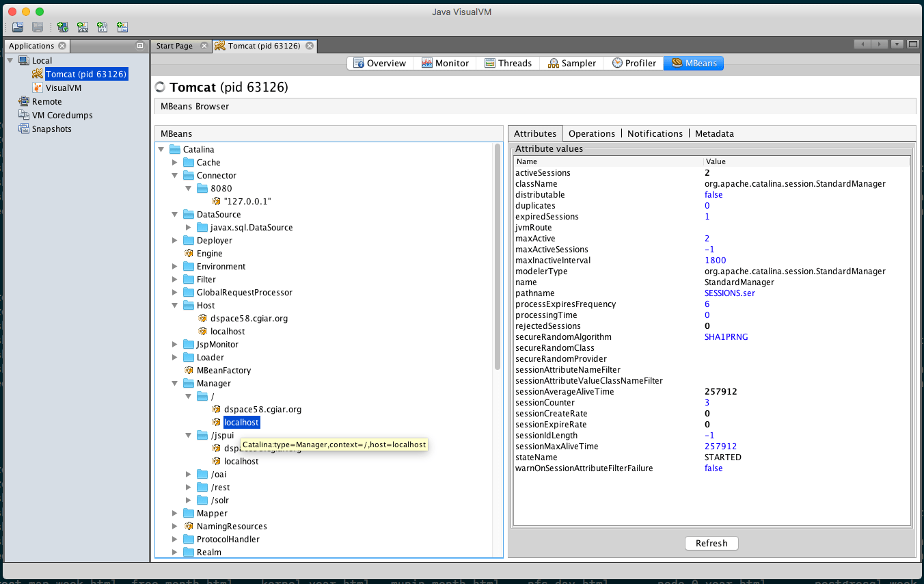Click the Value column header
The width and height of the screenshot is (924, 584).
(x=806, y=162)
